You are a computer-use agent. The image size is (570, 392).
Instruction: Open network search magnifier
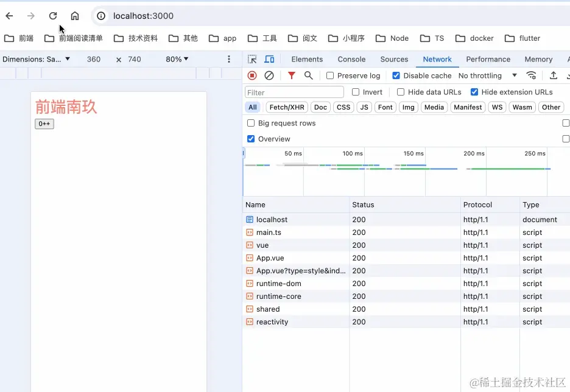pos(309,75)
